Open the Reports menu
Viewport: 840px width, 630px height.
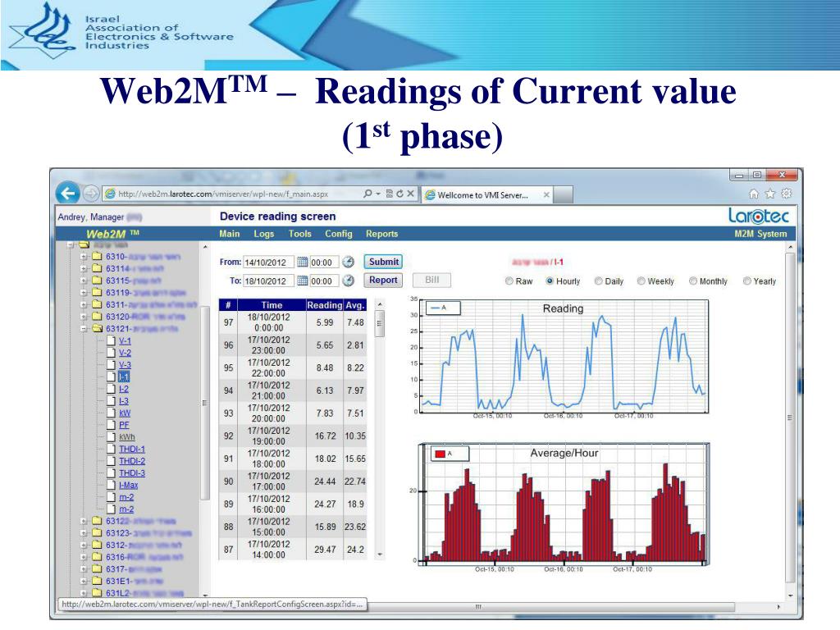(x=382, y=234)
